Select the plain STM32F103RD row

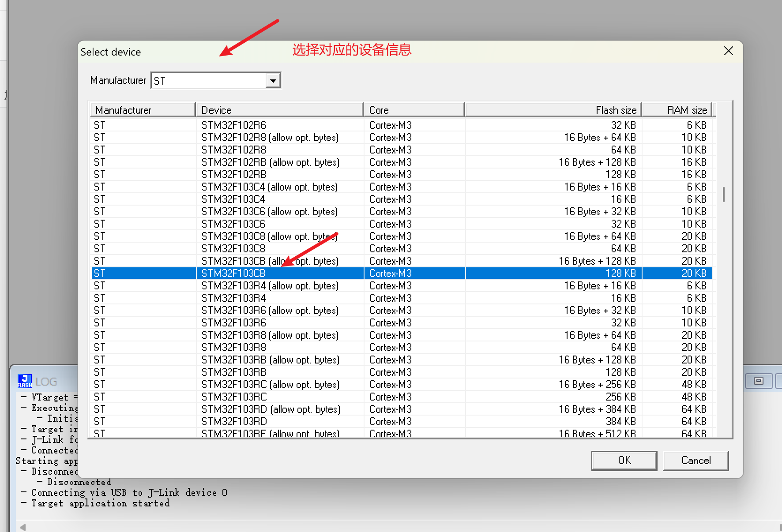click(402, 422)
